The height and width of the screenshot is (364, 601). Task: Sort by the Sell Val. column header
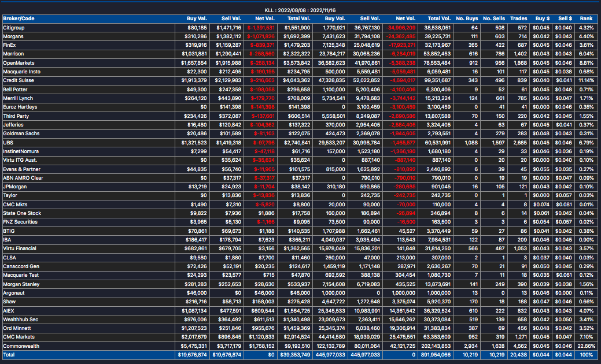coord(231,18)
